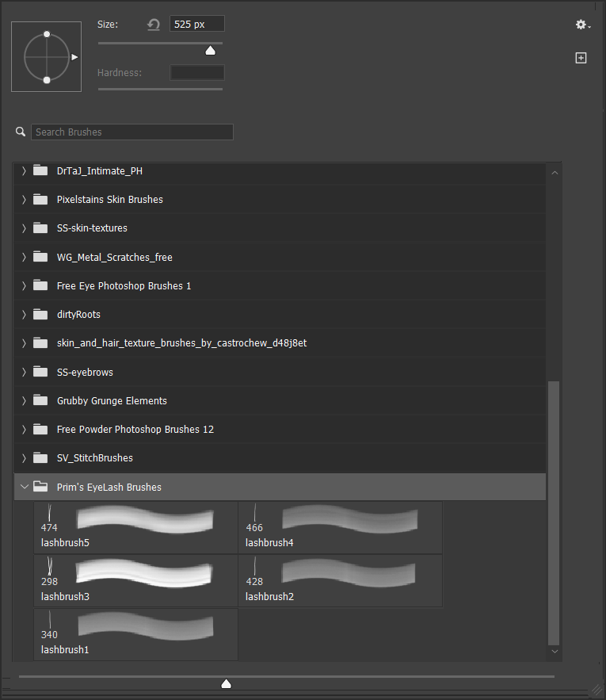Click the dirtyRoots folder icon
The width and height of the screenshot is (606, 700).
tap(40, 314)
